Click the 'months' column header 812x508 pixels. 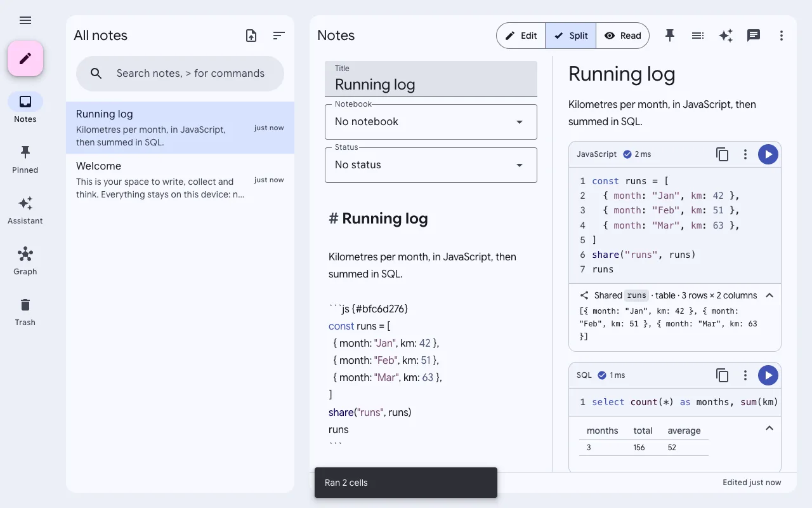[x=602, y=431]
